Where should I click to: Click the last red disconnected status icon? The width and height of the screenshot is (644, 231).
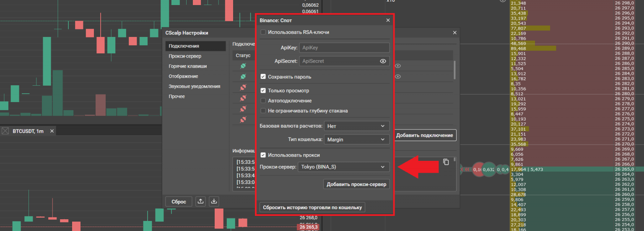point(243,120)
